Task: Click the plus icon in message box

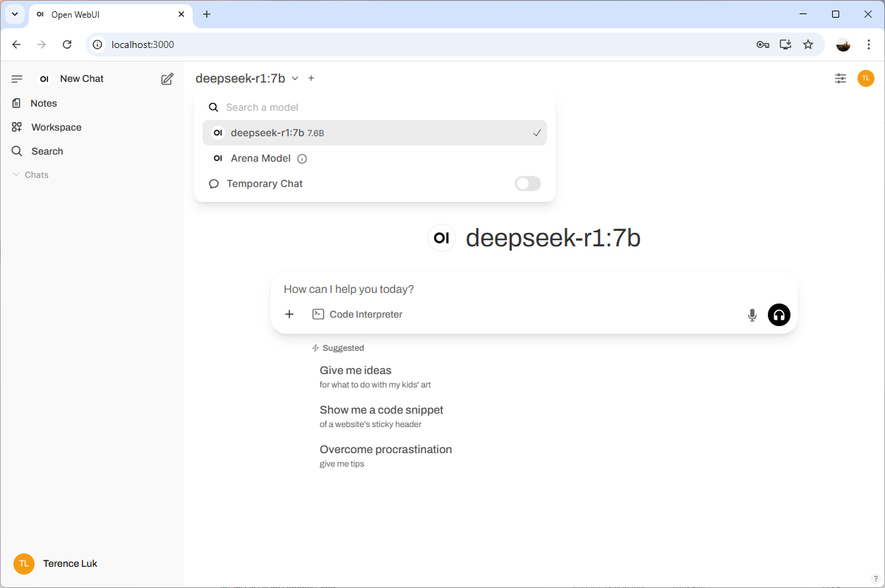Action: click(289, 314)
